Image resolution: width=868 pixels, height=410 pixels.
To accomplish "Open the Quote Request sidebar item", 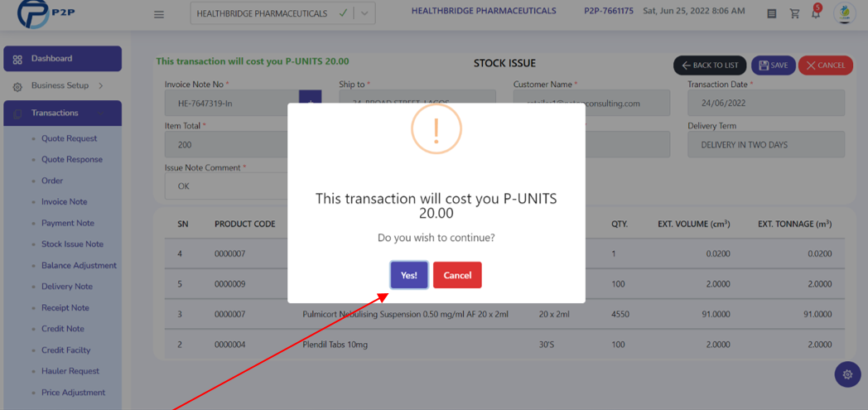I will click(x=70, y=138).
